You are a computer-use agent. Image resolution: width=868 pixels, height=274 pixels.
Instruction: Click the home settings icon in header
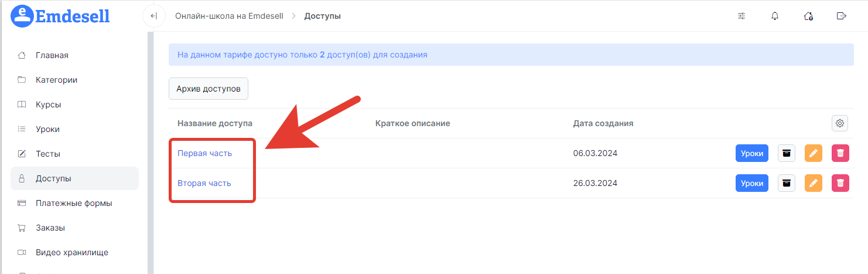coord(808,16)
